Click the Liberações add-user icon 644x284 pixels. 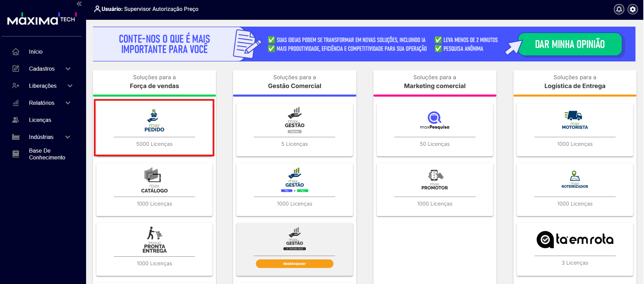coord(16,86)
